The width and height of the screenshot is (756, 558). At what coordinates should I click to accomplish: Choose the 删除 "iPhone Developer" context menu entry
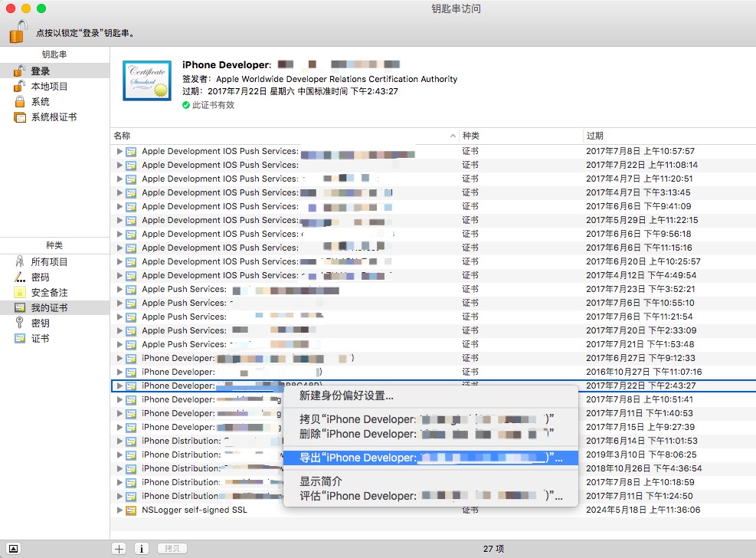430,434
